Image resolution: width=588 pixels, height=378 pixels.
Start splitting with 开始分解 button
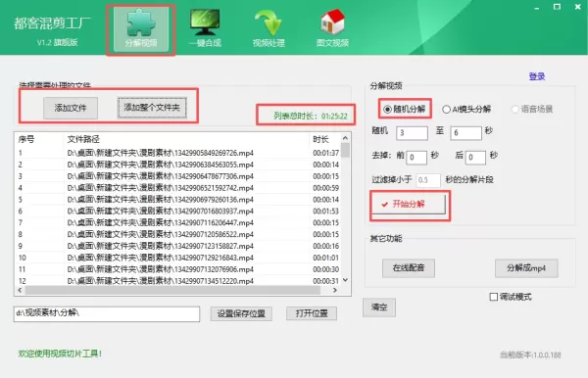[x=409, y=204]
